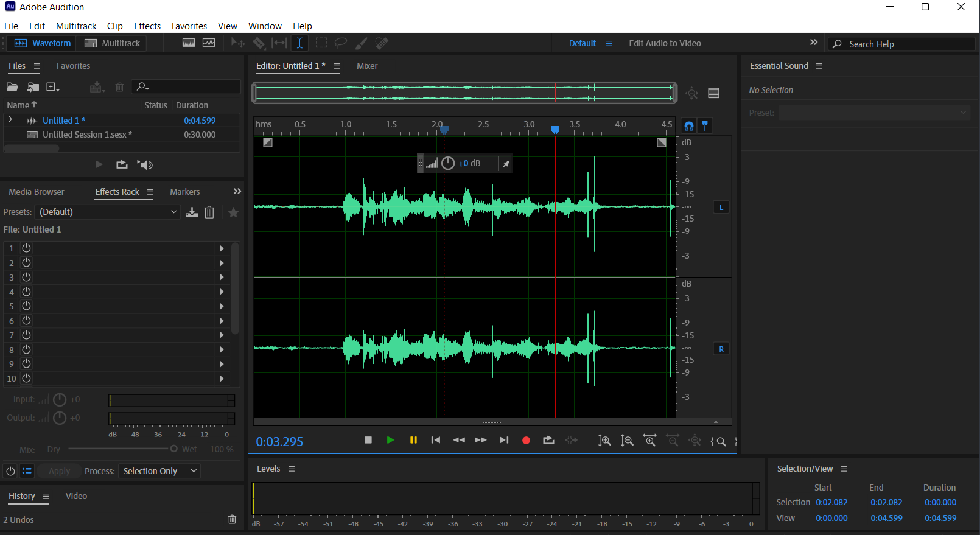Click Open File folder icon
Image resolution: width=980 pixels, height=535 pixels.
[12, 87]
